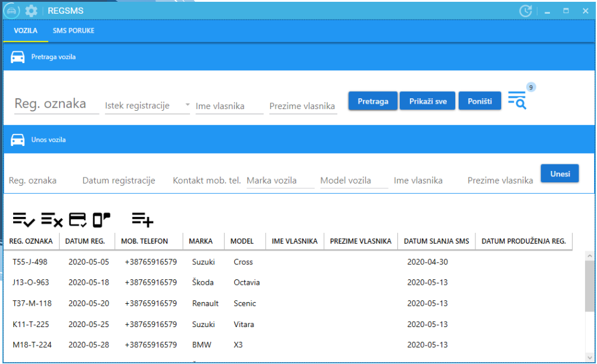Focus the Marka vozila input field
This screenshot has height=364, width=597.
pyautogui.click(x=280, y=181)
